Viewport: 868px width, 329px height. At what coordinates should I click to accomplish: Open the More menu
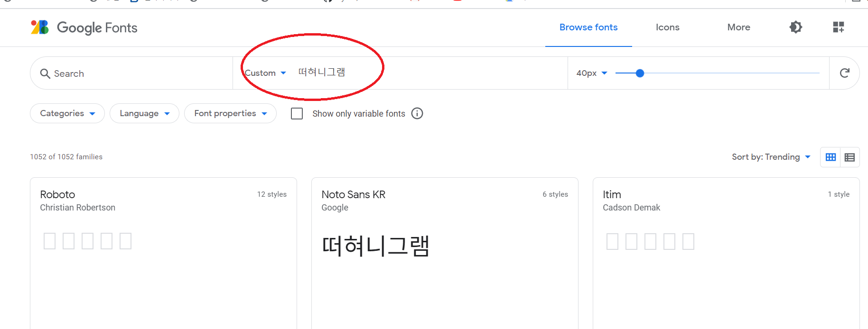pos(738,27)
